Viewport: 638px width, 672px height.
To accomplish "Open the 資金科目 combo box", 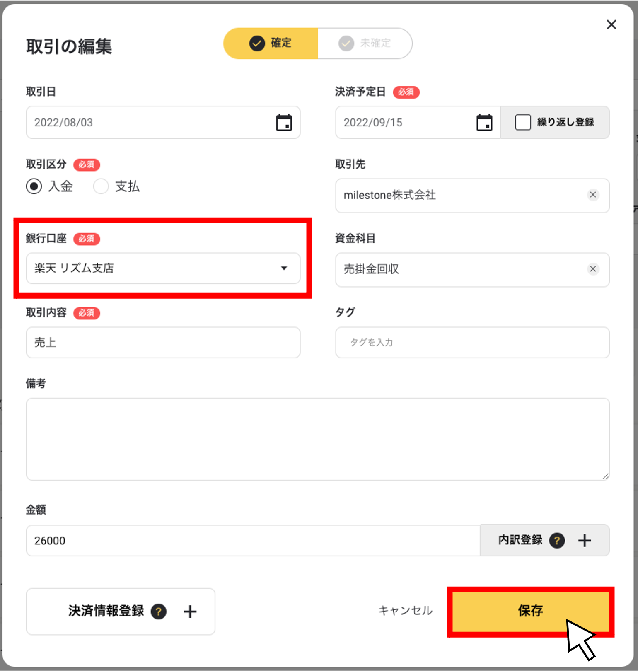I will (472, 270).
